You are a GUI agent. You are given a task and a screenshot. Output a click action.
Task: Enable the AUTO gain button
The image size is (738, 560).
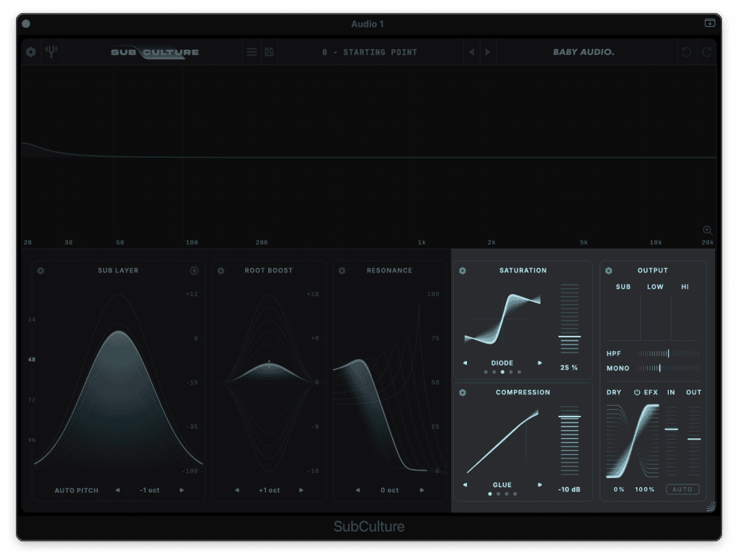[683, 489]
